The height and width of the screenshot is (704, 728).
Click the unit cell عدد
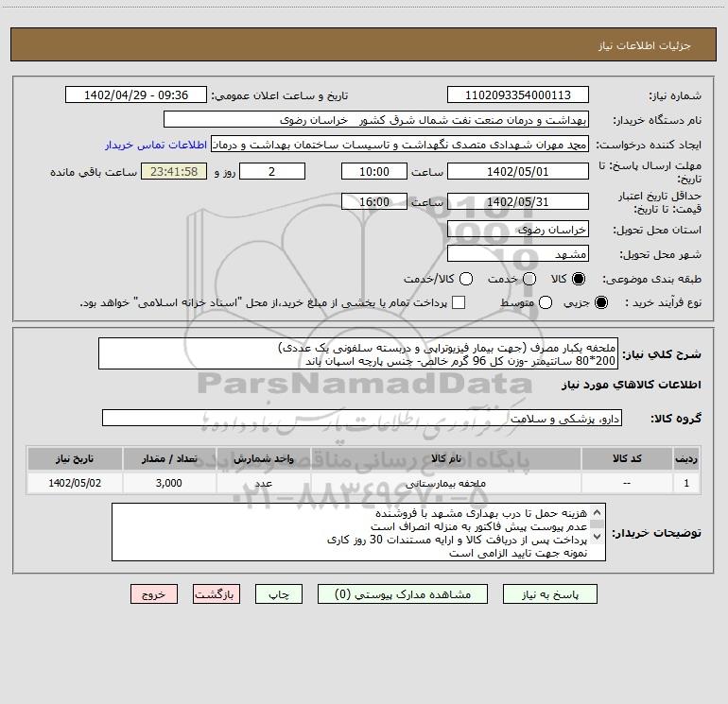pos(263,483)
